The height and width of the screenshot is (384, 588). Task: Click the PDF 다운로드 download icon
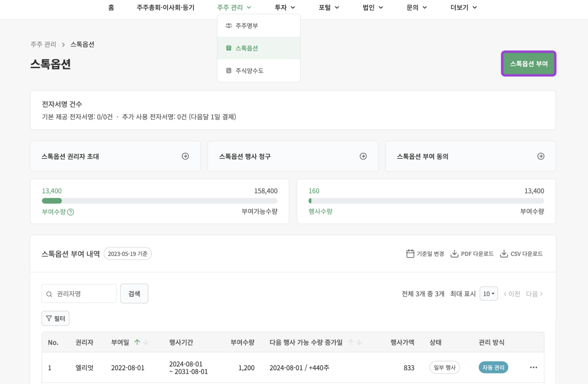tap(454, 254)
